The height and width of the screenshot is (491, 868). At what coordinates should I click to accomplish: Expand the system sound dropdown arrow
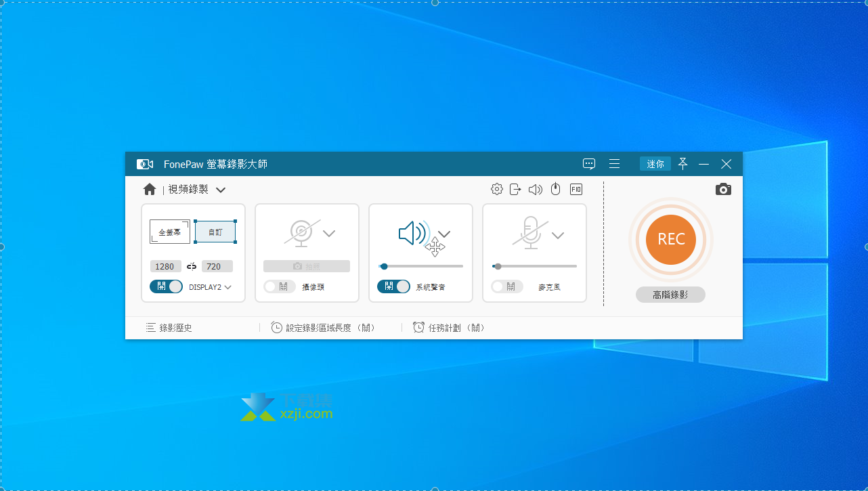444,234
